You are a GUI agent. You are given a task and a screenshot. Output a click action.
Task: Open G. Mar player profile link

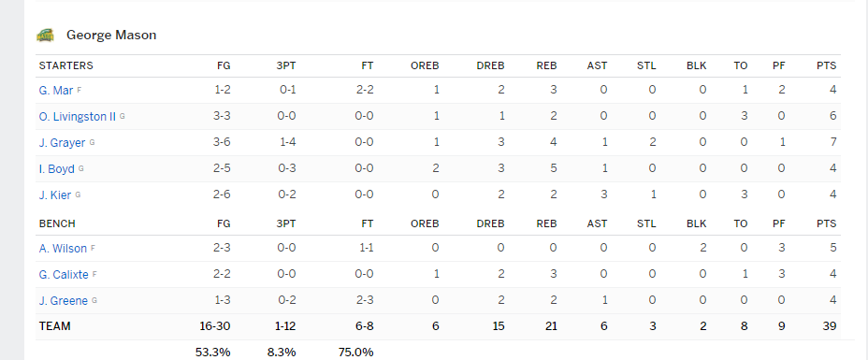(56, 90)
